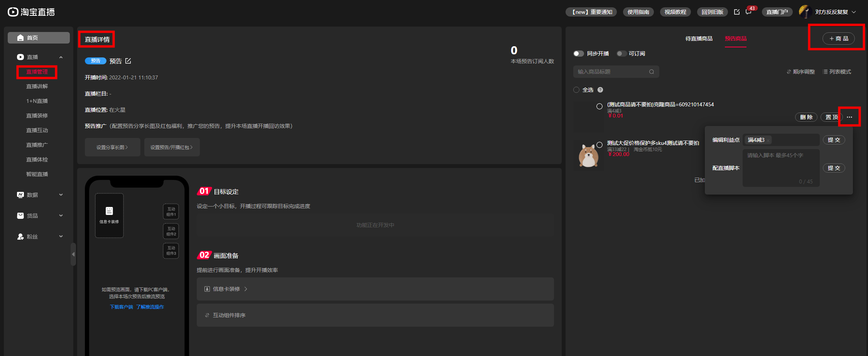This screenshot has height=356, width=868.
Task: Expand the 数据 sidebar section chevron
Action: tap(61, 195)
